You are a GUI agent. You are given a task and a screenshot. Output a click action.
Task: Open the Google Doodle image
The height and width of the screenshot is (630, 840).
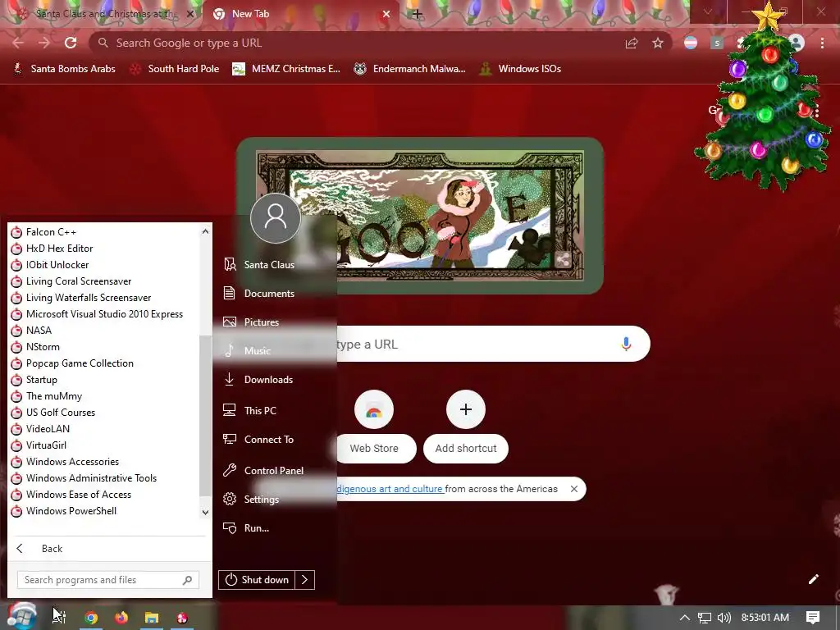tap(420, 216)
